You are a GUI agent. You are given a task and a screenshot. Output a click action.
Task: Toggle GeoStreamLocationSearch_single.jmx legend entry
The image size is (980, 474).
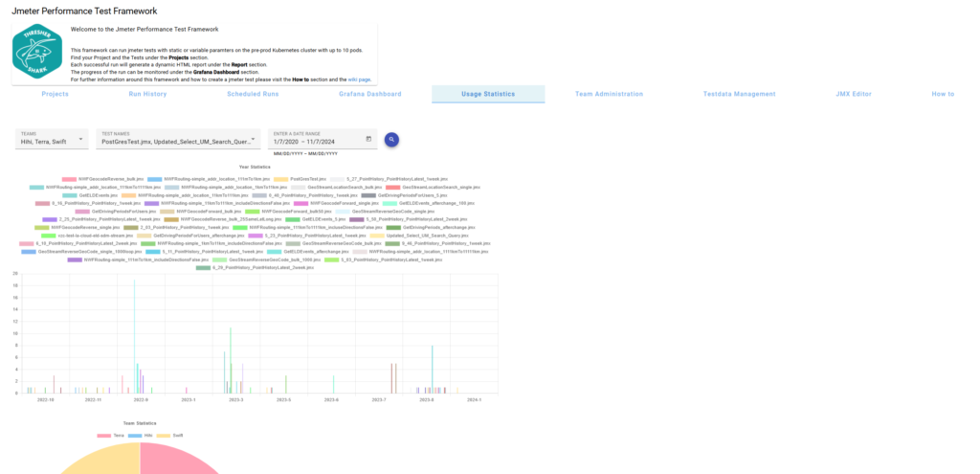click(x=433, y=188)
